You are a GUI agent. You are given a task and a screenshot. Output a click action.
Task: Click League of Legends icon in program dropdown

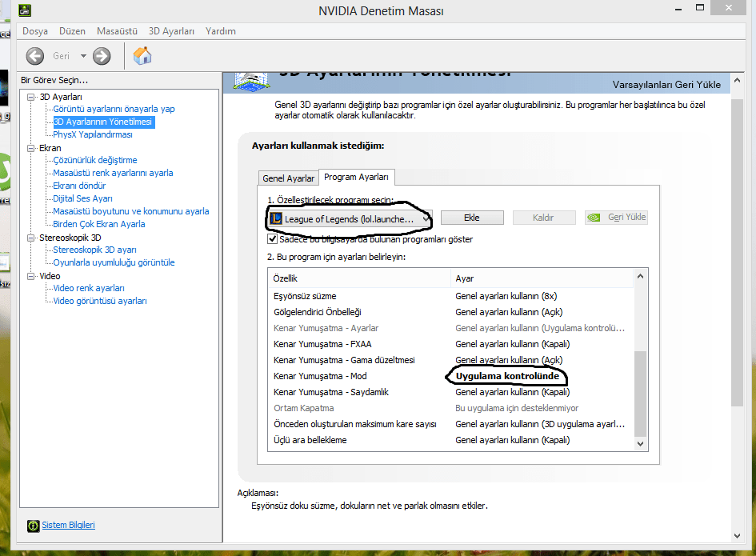(276, 219)
